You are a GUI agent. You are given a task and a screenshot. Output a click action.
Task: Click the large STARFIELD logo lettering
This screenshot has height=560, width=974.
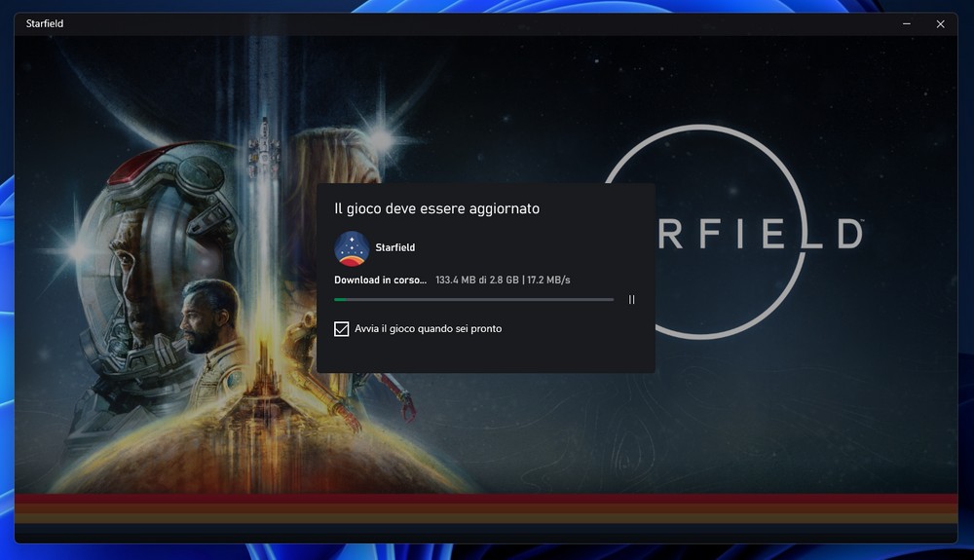pos(760,235)
